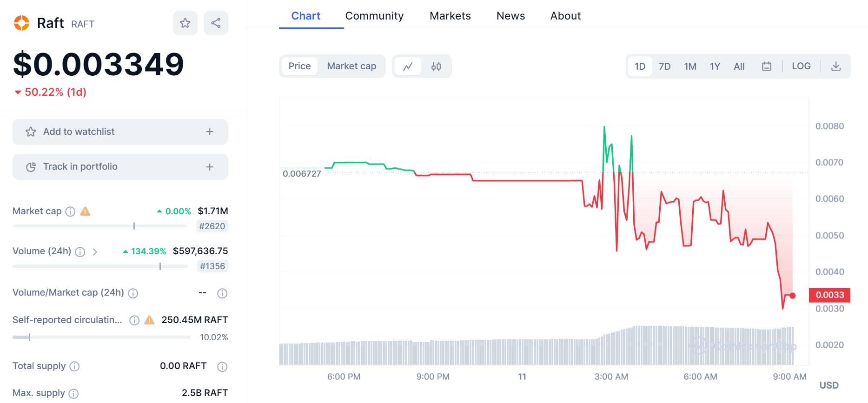Click the Market cap warning triangle icon

(85, 211)
